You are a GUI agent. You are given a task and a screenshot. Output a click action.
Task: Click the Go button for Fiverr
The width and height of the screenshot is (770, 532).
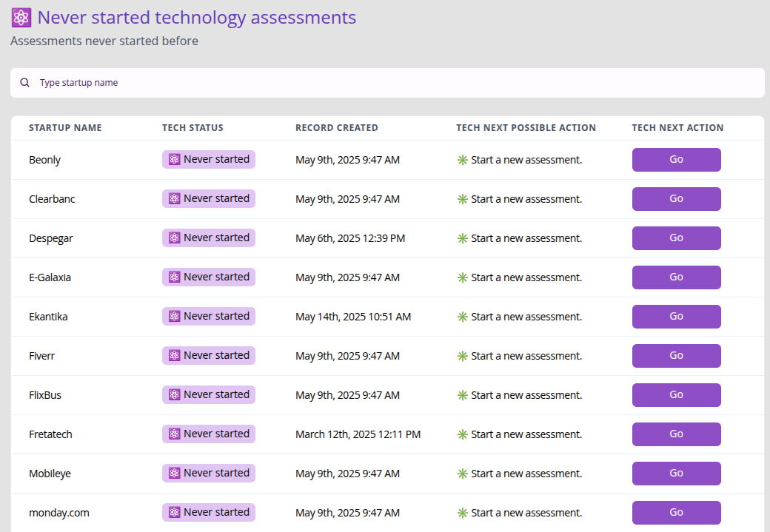pos(676,356)
